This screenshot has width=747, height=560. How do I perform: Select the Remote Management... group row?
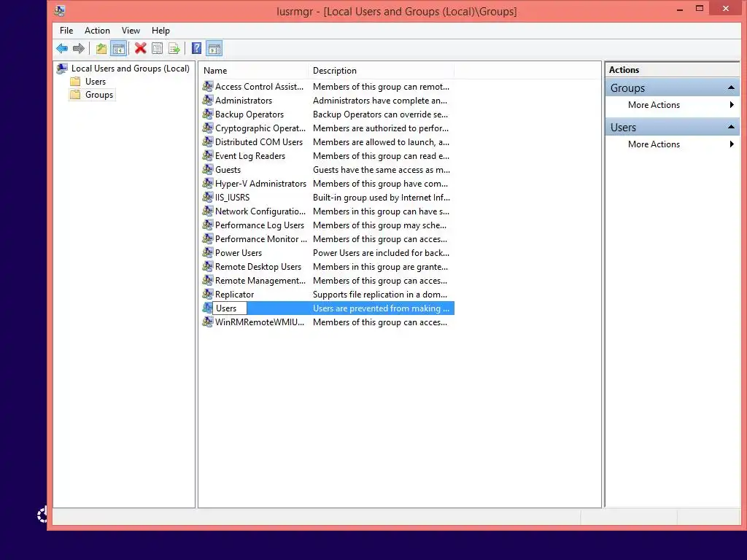pos(328,281)
